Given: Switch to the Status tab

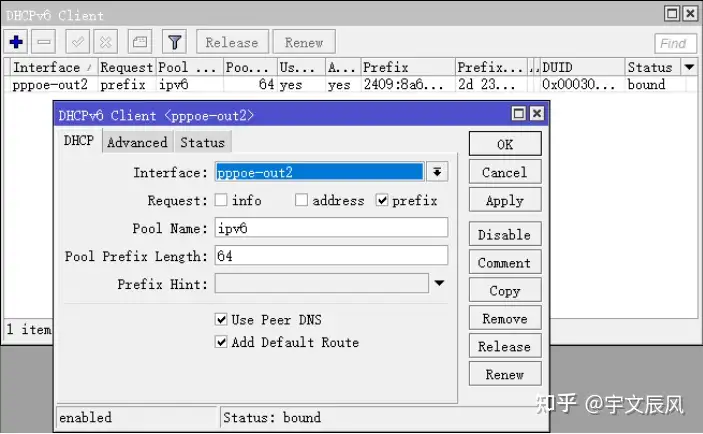Looking at the screenshot, I should coord(203,142).
